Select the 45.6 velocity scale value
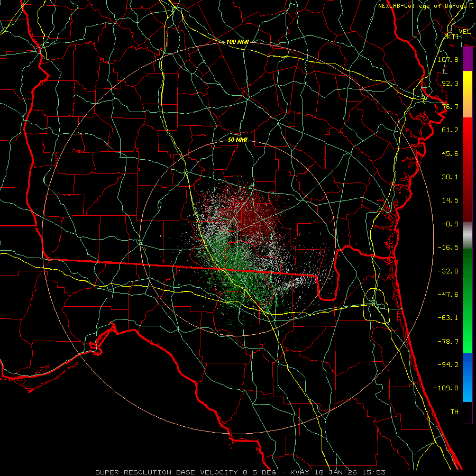The image size is (476, 476). [450, 153]
